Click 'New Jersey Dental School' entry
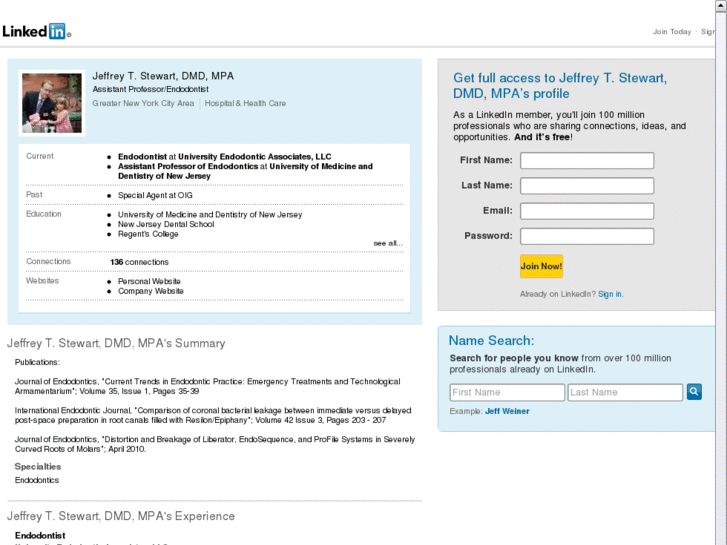Viewport: 727px width, 545px height. (166, 224)
